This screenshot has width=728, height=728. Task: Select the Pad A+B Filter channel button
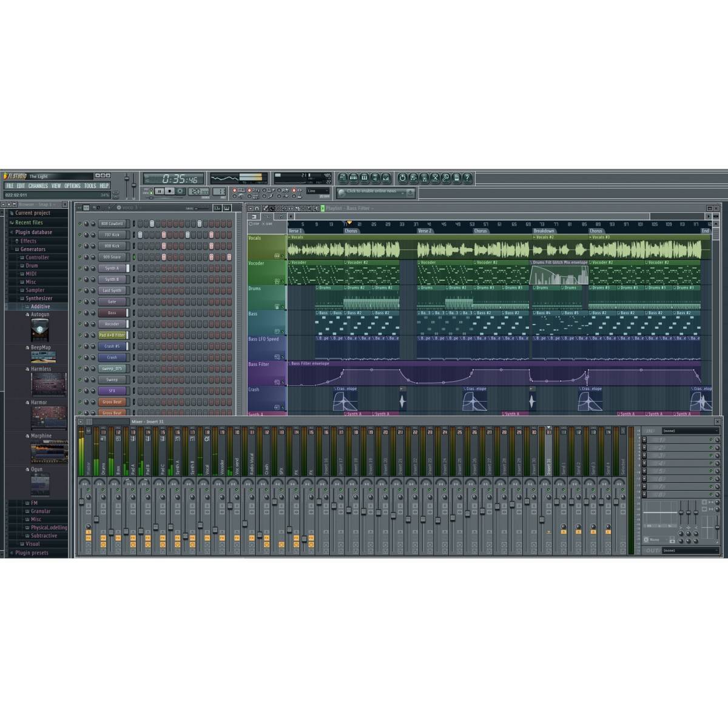coord(112,335)
